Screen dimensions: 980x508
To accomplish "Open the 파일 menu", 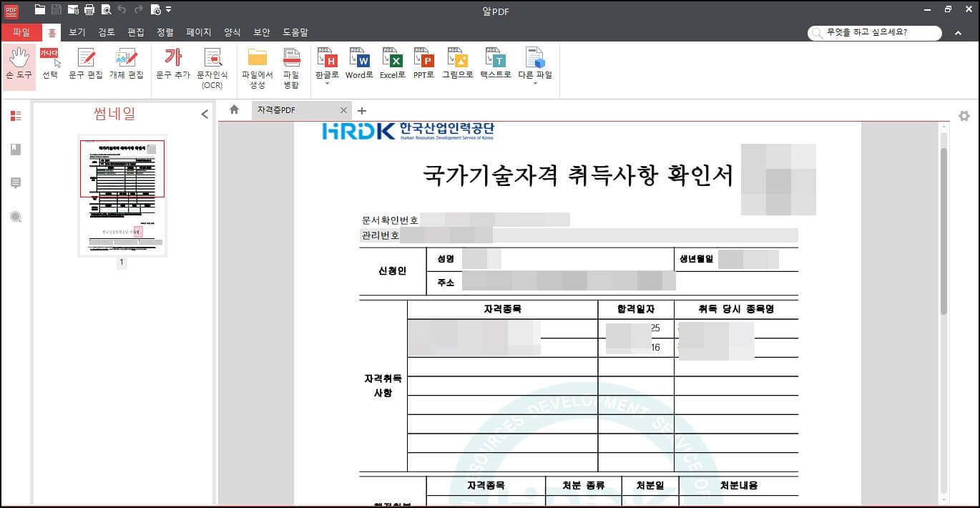I will pos(21,32).
